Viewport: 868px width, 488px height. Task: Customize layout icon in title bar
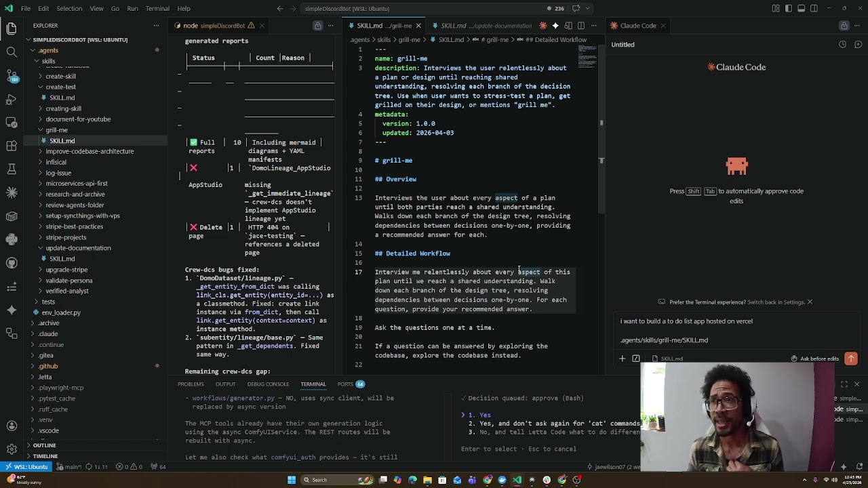(776, 8)
